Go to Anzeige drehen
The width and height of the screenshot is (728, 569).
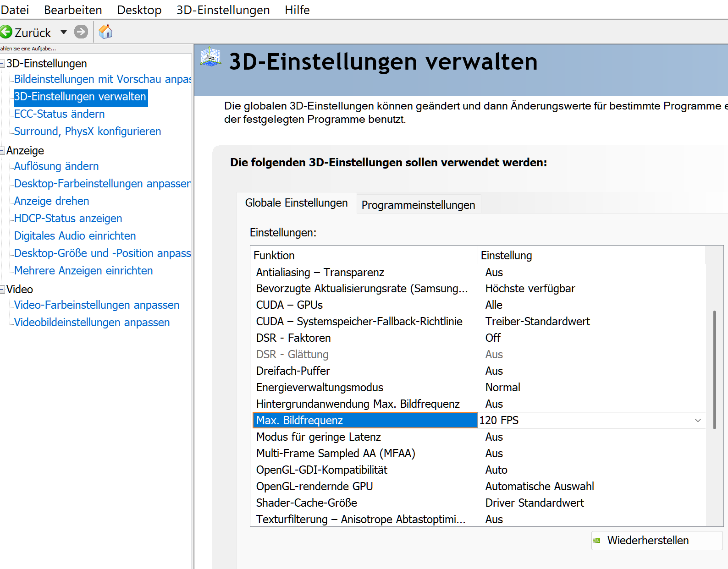pos(52,201)
